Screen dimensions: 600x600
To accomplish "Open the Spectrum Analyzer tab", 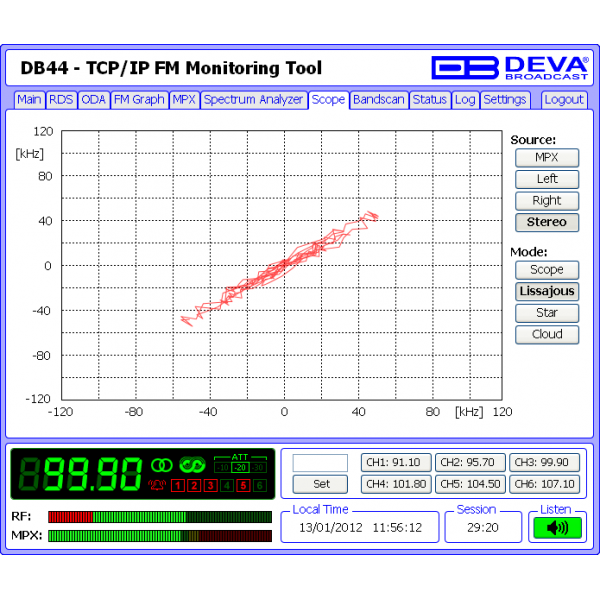I will coord(253,100).
